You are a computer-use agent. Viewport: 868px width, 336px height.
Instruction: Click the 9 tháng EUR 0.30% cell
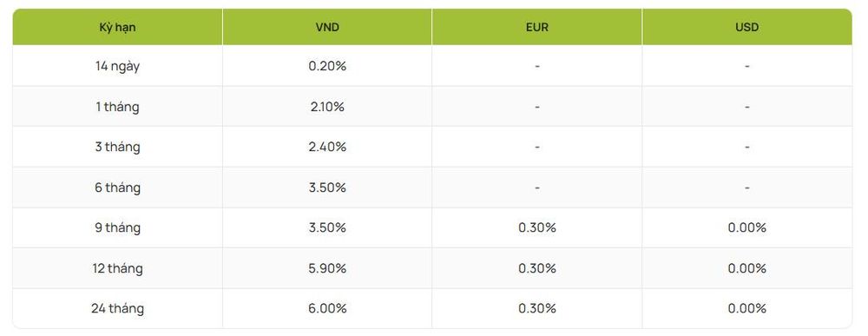(537, 228)
